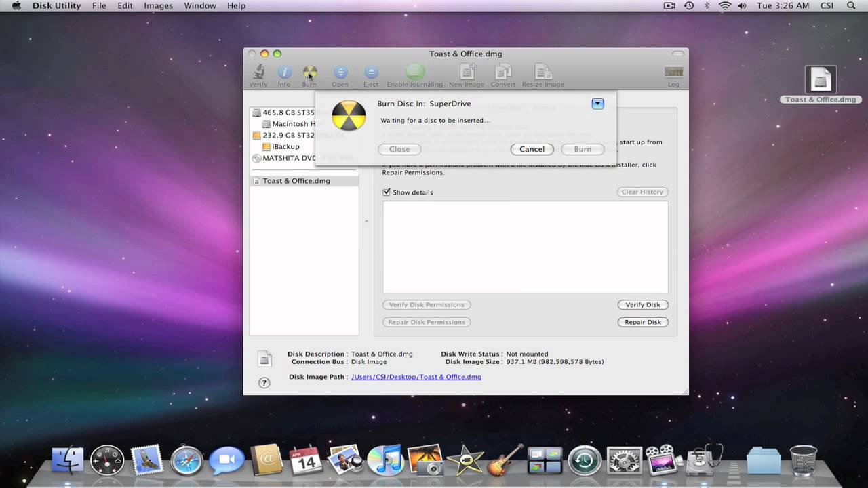Click the Disk Utility Dock icon
868x488 pixels.
click(x=703, y=460)
